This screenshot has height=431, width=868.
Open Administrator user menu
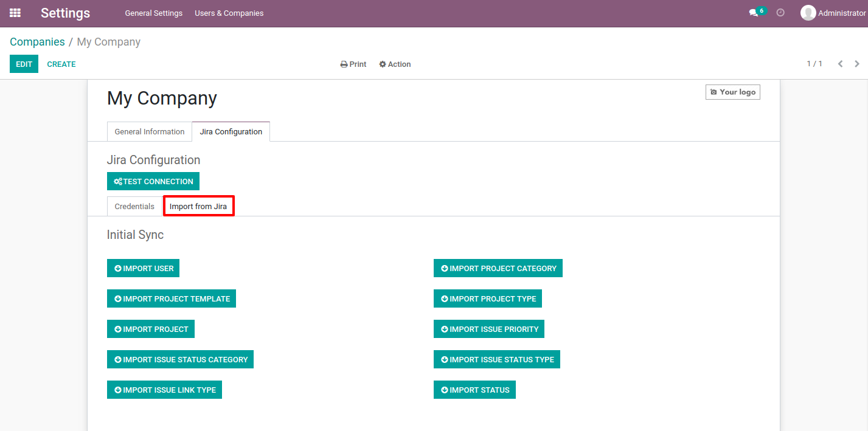[x=833, y=13]
